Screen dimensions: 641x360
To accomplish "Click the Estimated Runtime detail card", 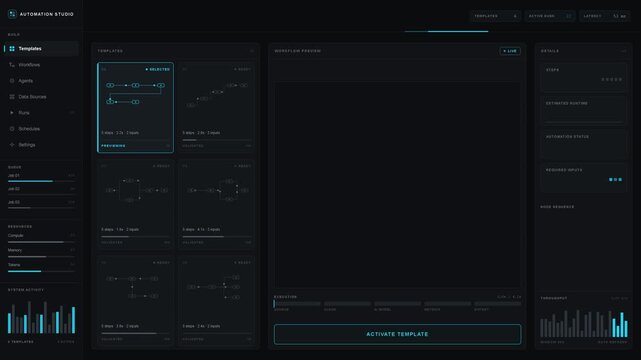I will [x=583, y=110].
